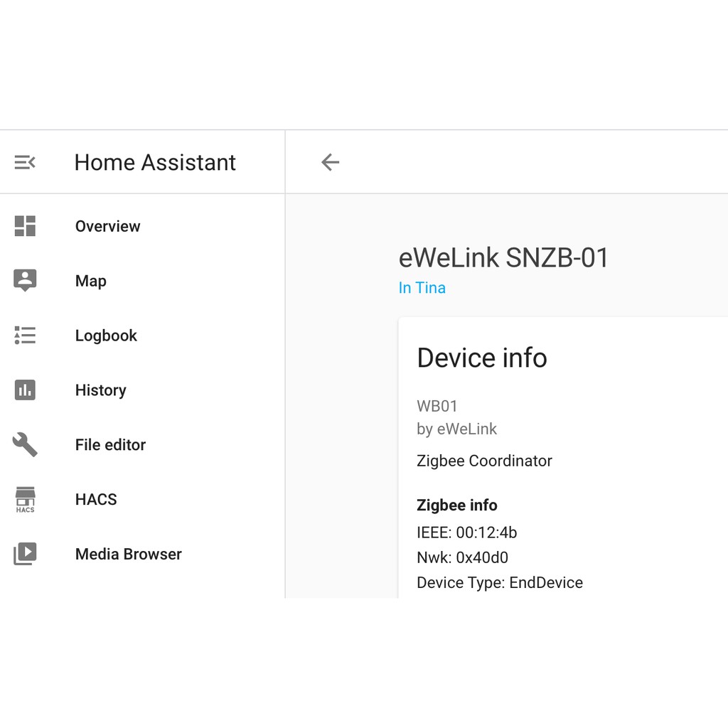The image size is (728, 728).
Task: Collapse the sidebar with the menu icon
Action: click(25, 163)
